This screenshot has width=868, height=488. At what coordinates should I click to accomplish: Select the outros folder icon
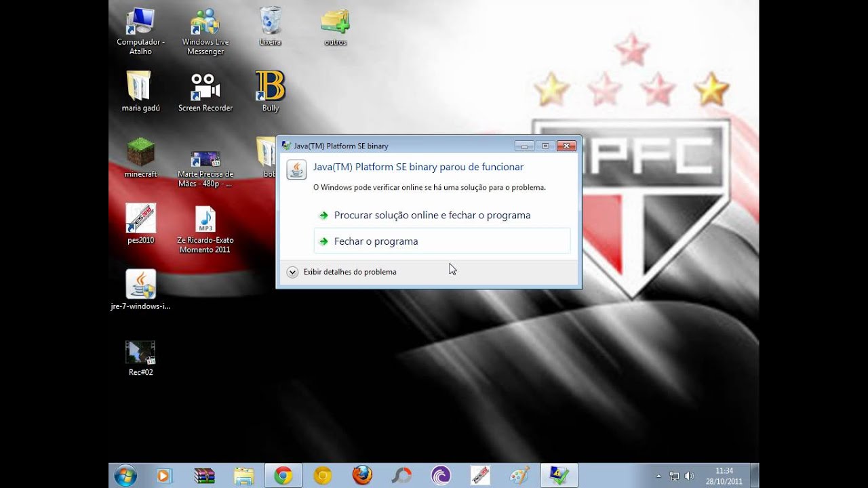pyautogui.click(x=335, y=26)
